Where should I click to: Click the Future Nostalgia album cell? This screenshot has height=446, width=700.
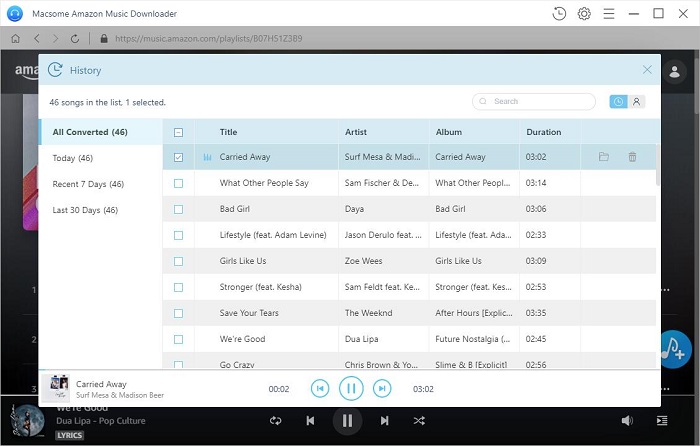pos(472,339)
